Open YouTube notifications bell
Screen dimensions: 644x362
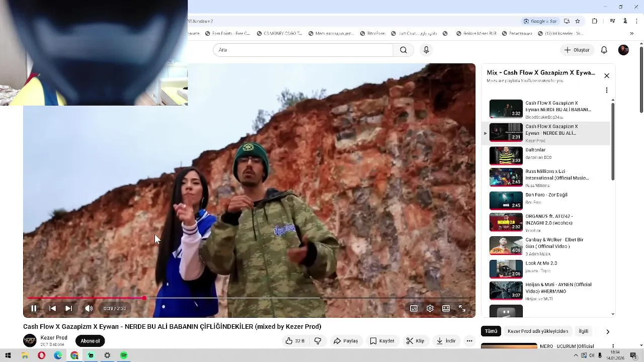click(x=604, y=50)
